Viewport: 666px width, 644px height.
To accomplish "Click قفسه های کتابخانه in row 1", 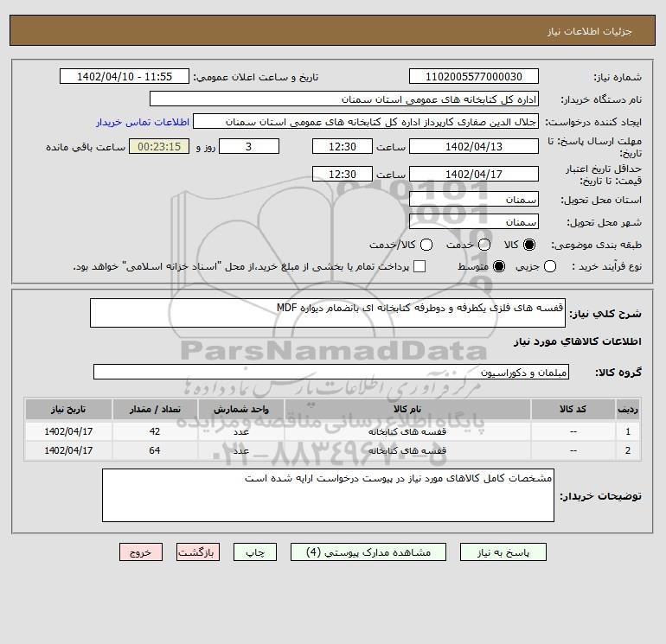I will pos(407,431).
